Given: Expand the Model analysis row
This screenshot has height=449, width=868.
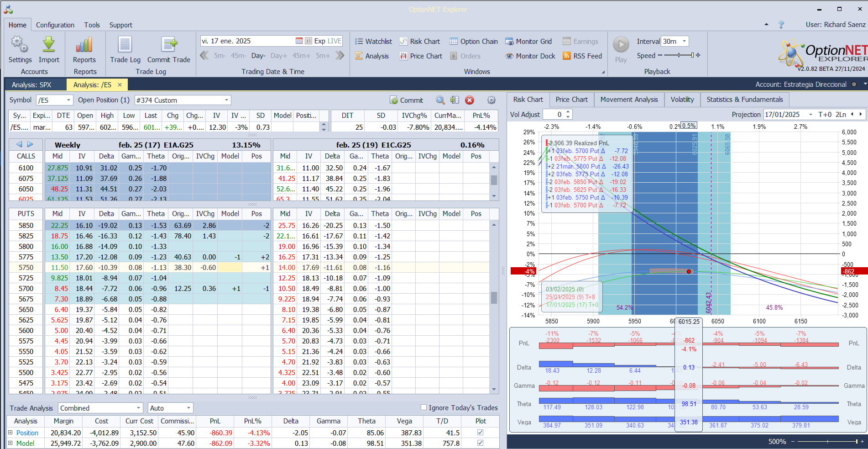Looking at the screenshot, I should (x=10, y=443).
